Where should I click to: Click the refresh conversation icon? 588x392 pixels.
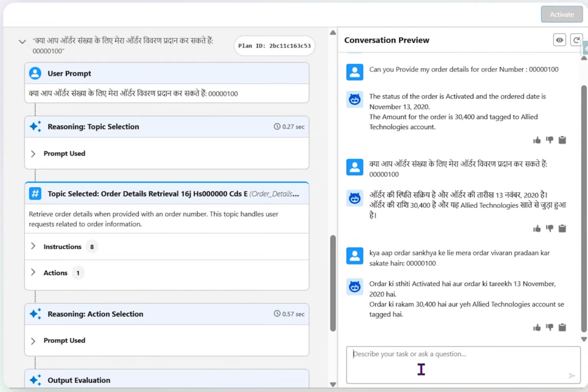pos(576,40)
